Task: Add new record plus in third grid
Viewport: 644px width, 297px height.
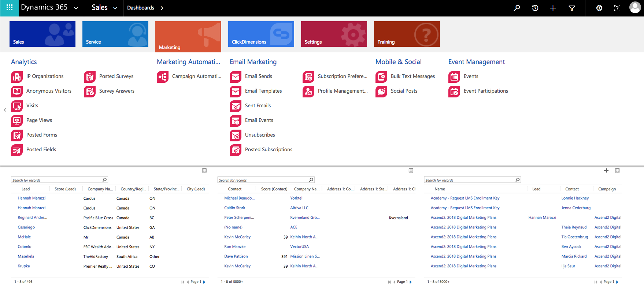Action: click(606, 170)
